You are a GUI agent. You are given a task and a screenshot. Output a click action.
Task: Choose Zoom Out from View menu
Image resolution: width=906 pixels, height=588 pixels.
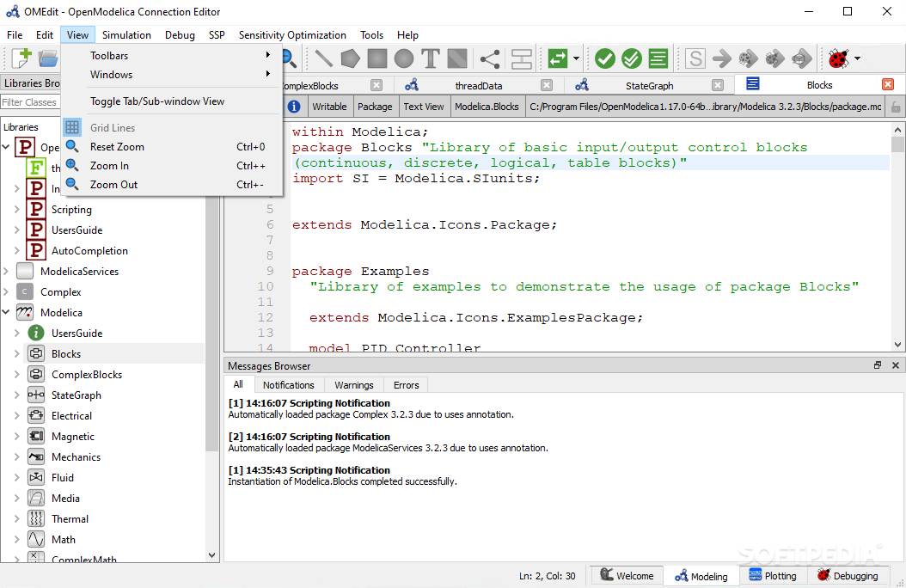point(172,185)
